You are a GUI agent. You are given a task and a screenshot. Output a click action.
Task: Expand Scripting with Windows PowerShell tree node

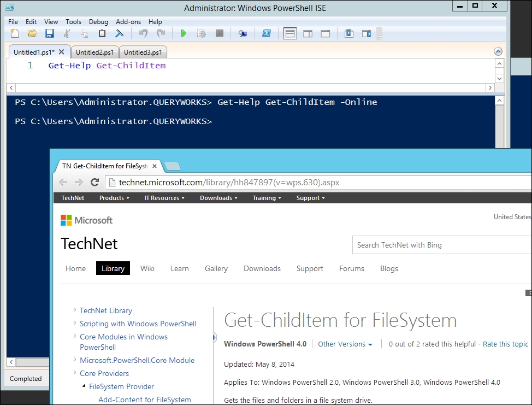[75, 323]
